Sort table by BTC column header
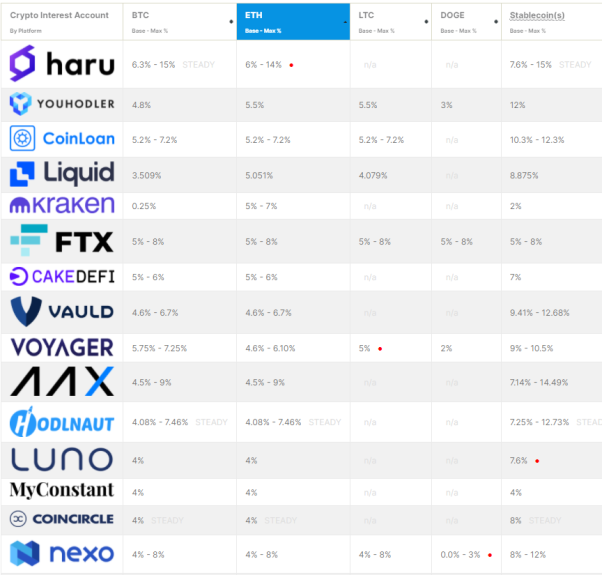The image size is (602, 575). tap(180, 21)
